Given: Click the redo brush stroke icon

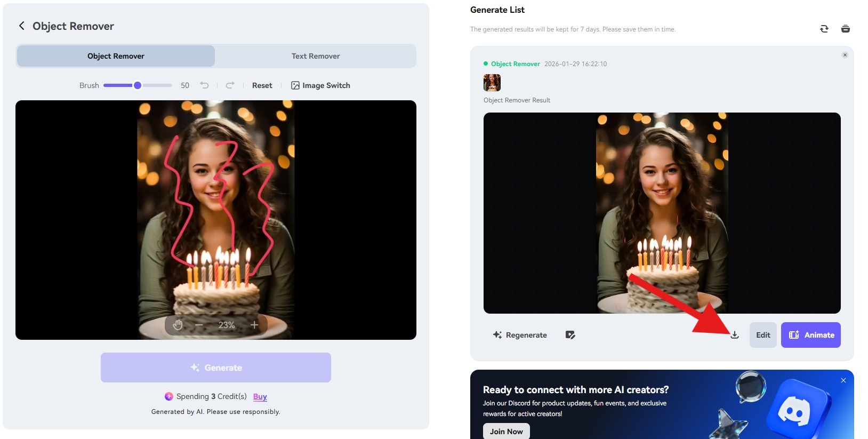Looking at the screenshot, I should tap(230, 85).
